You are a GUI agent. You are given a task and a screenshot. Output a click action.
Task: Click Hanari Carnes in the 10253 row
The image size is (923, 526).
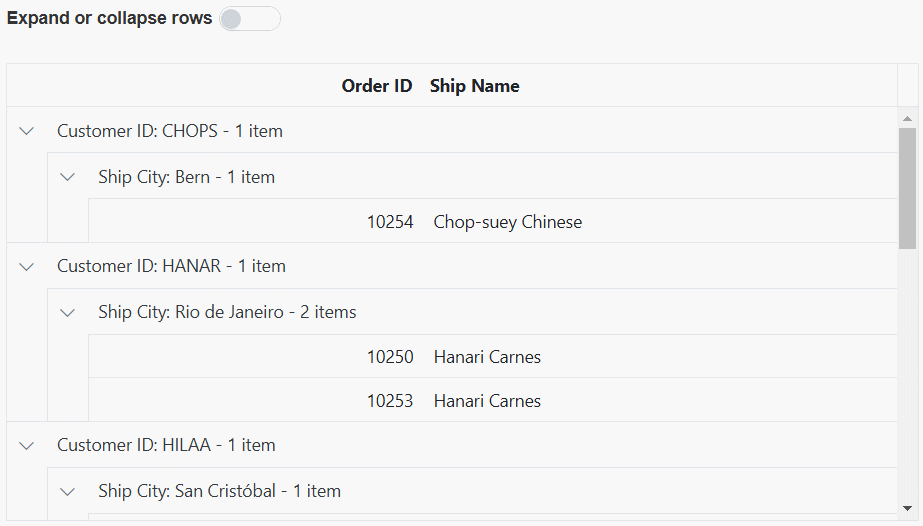coord(487,401)
